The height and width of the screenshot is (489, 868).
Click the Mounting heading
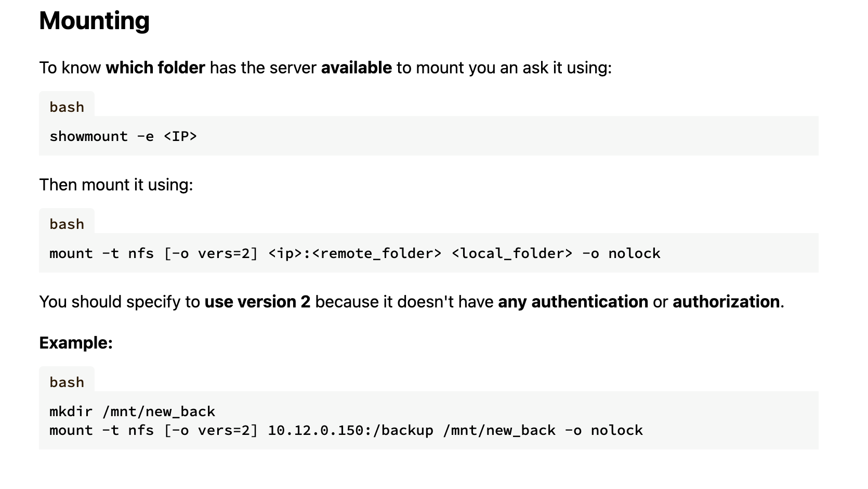click(94, 21)
